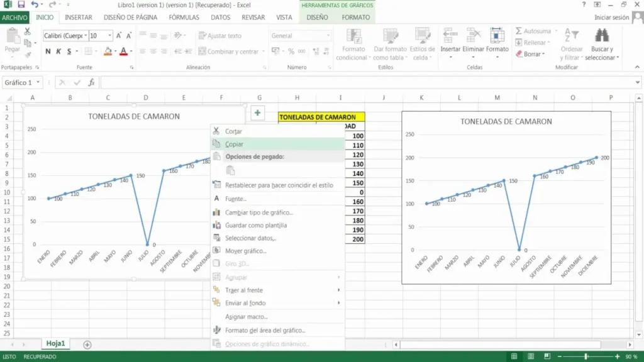This screenshot has width=644, height=362.
Task: Select 'Cambiar tipo de gráfico...' menu entry
Action: 259,212
